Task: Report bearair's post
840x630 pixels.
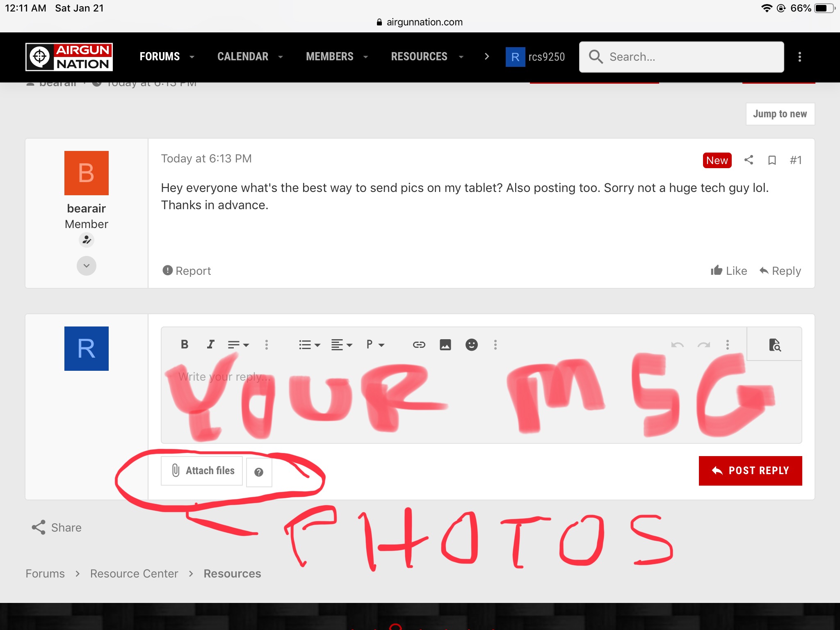Action: [187, 271]
